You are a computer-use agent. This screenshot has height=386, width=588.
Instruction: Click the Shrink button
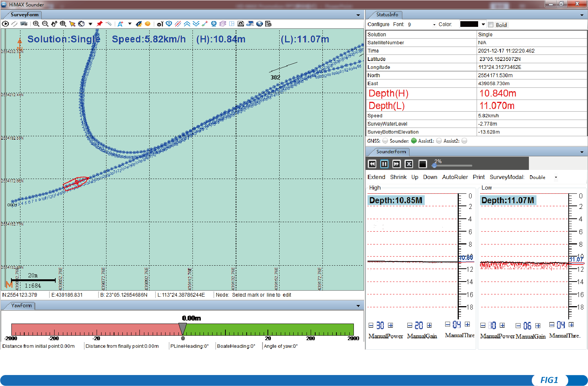tap(398, 177)
